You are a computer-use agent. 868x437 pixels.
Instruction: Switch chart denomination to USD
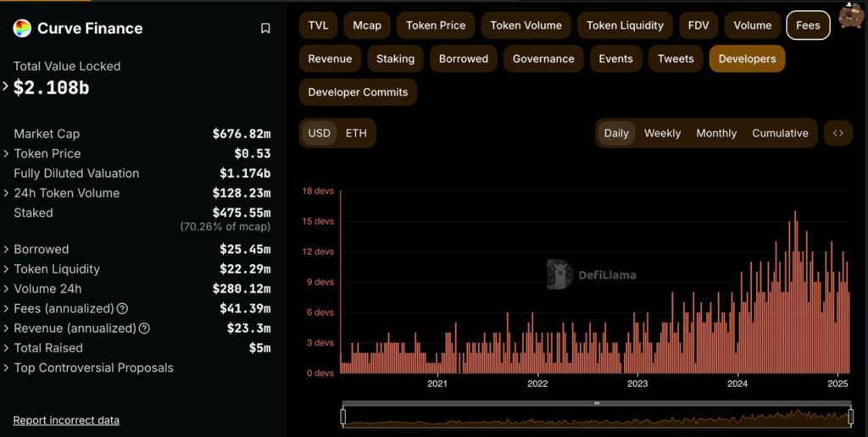click(x=320, y=133)
